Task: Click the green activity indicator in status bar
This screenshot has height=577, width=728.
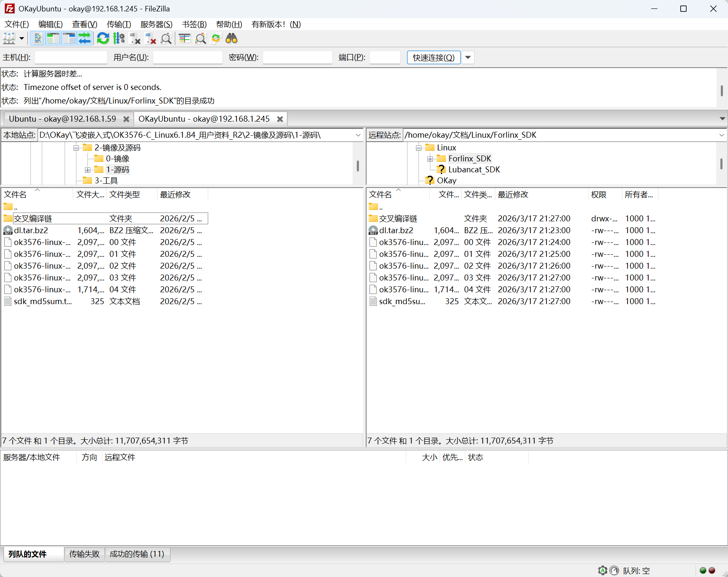Action: click(703, 571)
